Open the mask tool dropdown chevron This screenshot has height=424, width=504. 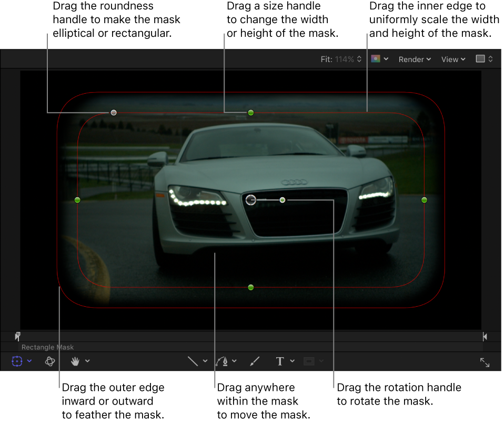tap(29, 361)
